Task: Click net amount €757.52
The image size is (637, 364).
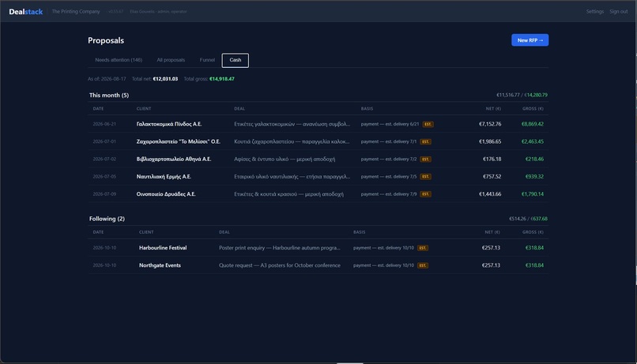Action: pyautogui.click(x=492, y=177)
